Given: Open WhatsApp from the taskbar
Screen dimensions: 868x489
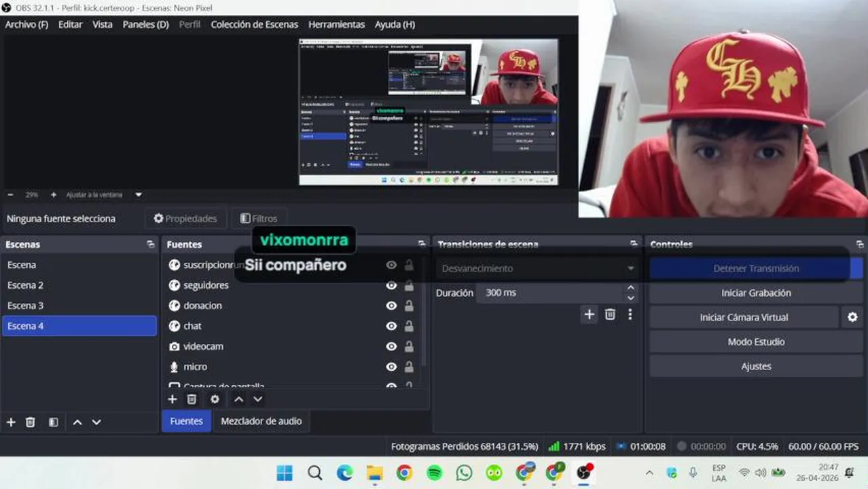Looking at the screenshot, I should tap(464, 473).
